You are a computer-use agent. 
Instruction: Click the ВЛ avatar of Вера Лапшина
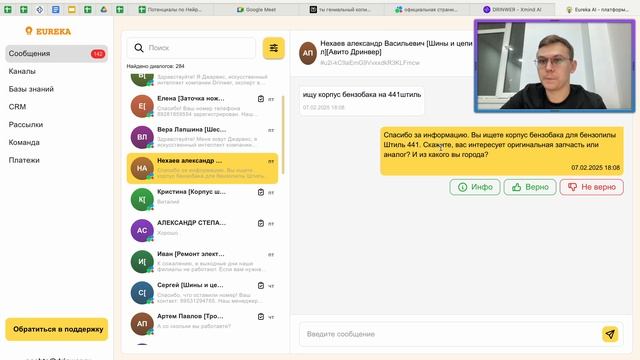pyautogui.click(x=142, y=137)
